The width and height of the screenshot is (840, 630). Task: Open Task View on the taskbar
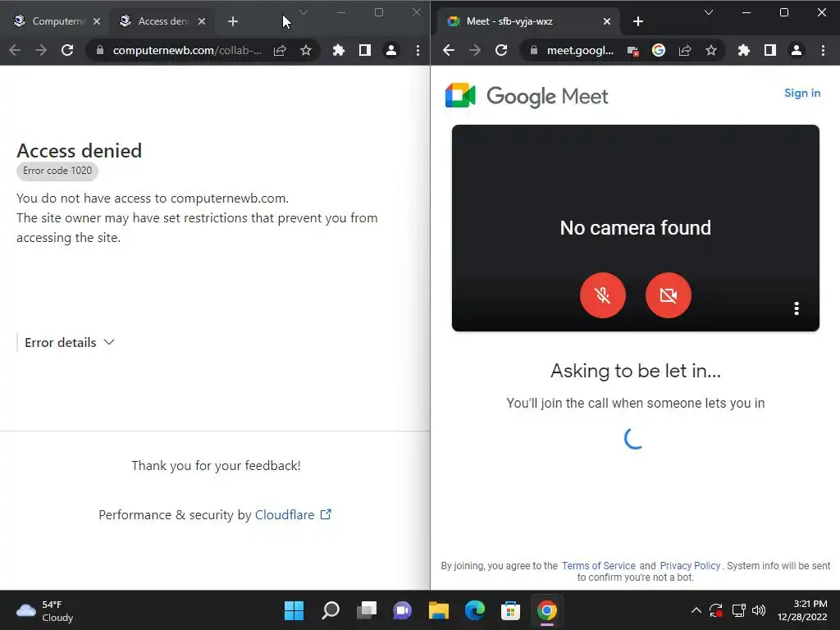(367, 610)
